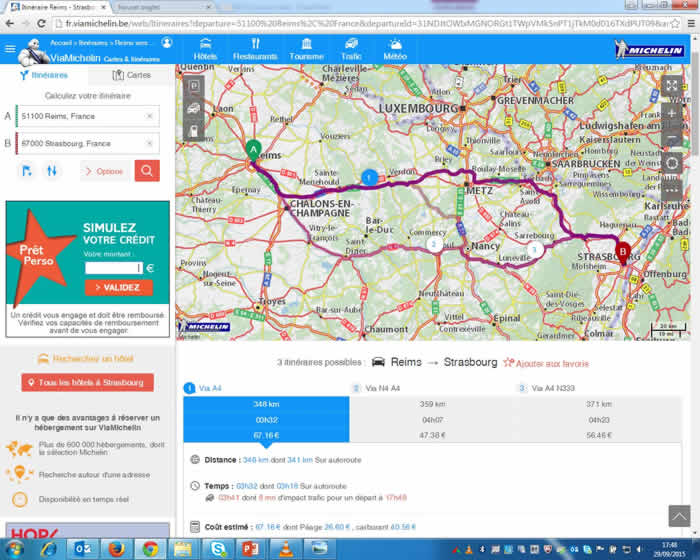700x560 pixels.
Task: Toggle the traffic layer on the map
Action: (193, 108)
